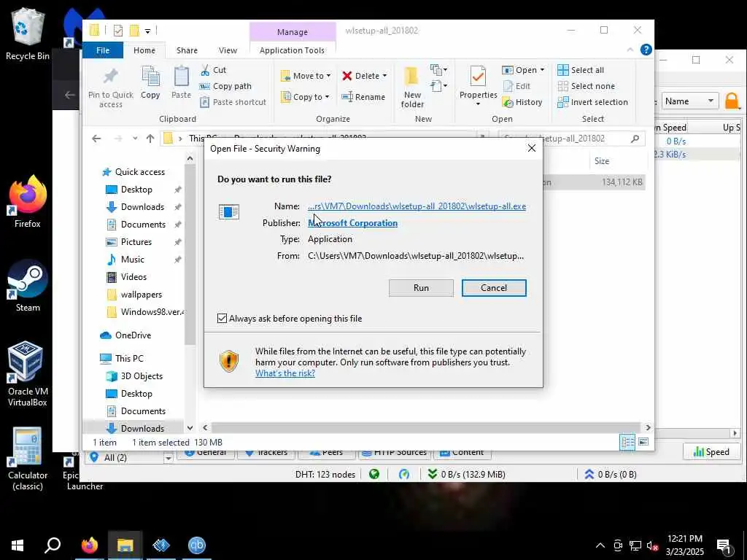This screenshot has width=747, height=560.
Task: Close the security warning dialog with X
Action: pyautogui.click(x=532, y=148)
